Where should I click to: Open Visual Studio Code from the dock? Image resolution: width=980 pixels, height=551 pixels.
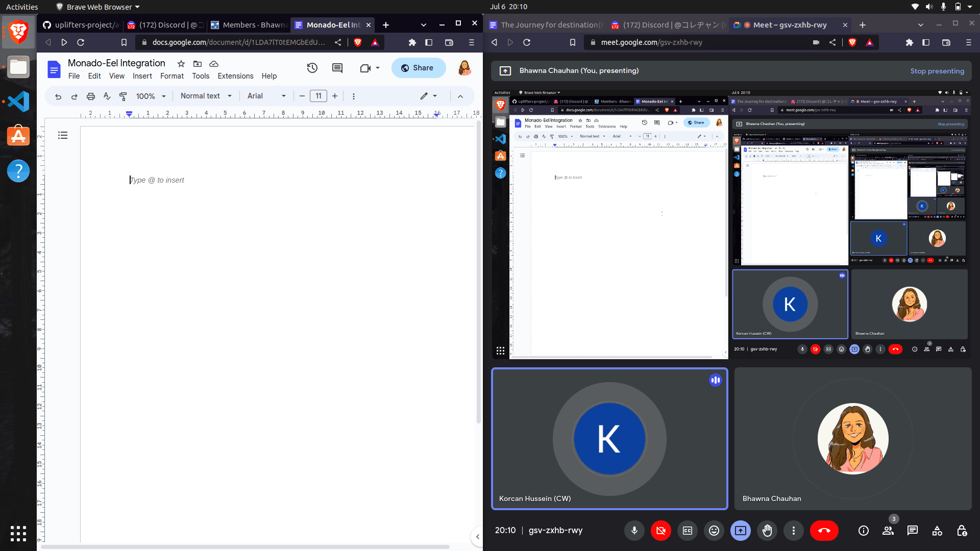18,102
